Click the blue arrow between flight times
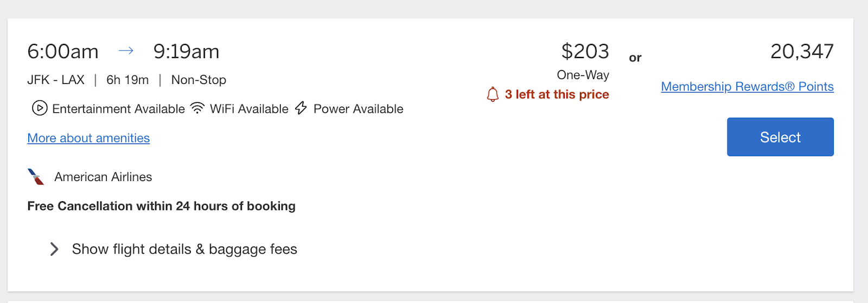The width and height of the screenshot is (868, 303). coord(126,51)
